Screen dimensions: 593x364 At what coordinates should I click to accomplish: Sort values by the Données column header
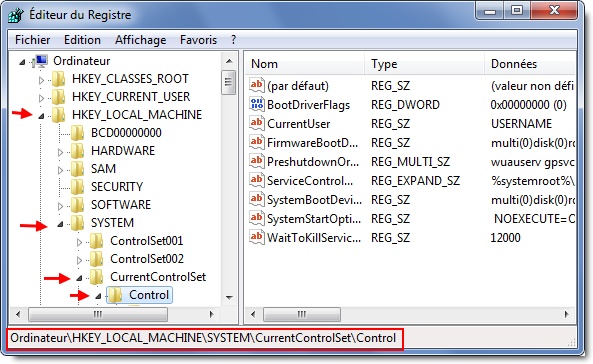pyautogui.click(x=530, y=64)
